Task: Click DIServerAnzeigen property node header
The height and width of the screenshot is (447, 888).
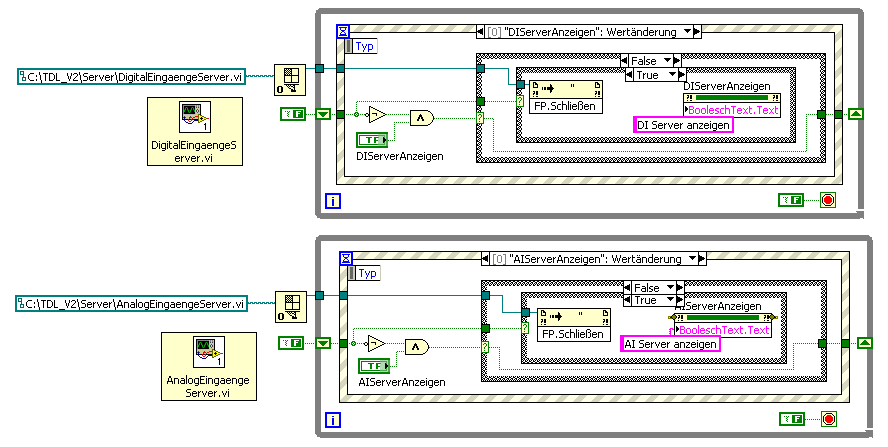Action: 732,98
